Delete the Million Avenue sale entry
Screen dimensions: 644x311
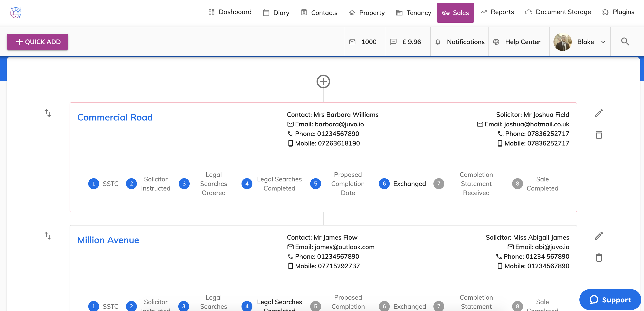point(599,258)
